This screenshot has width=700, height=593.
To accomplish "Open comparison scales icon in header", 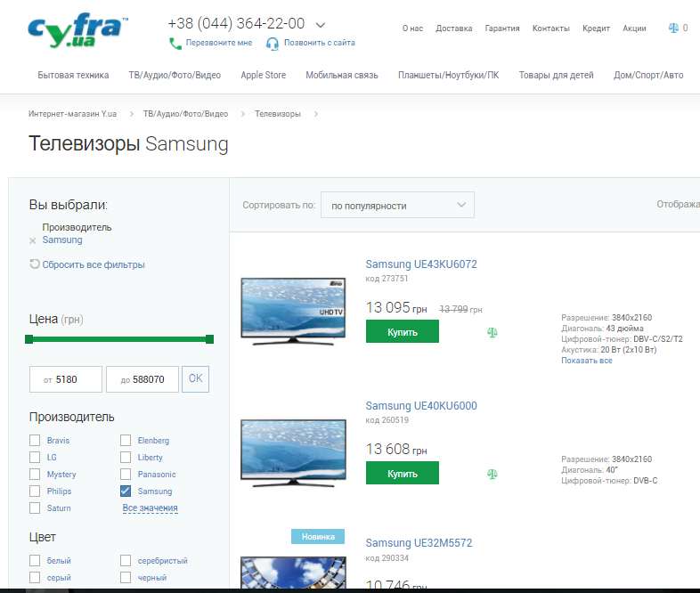I will tap(673, 28).
